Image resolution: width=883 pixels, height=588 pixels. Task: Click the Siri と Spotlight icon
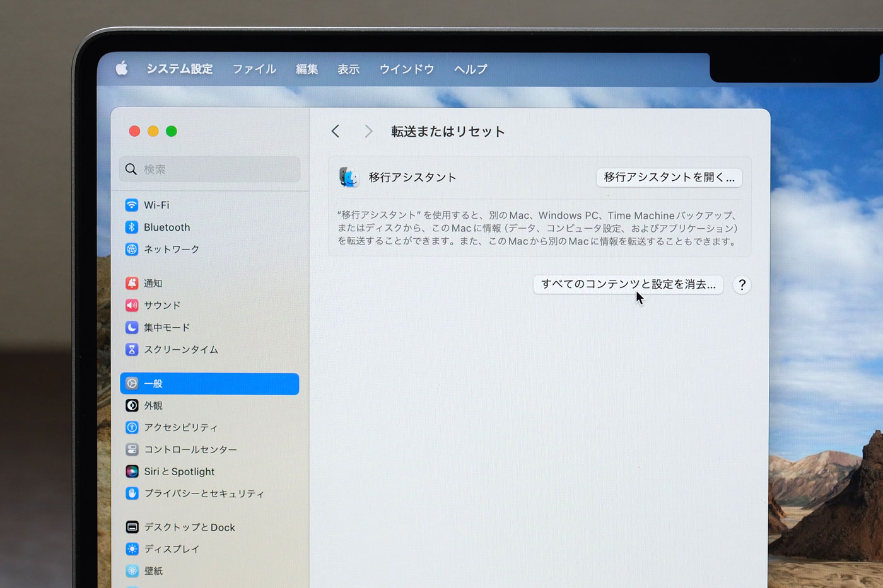[x=131, y=471]
